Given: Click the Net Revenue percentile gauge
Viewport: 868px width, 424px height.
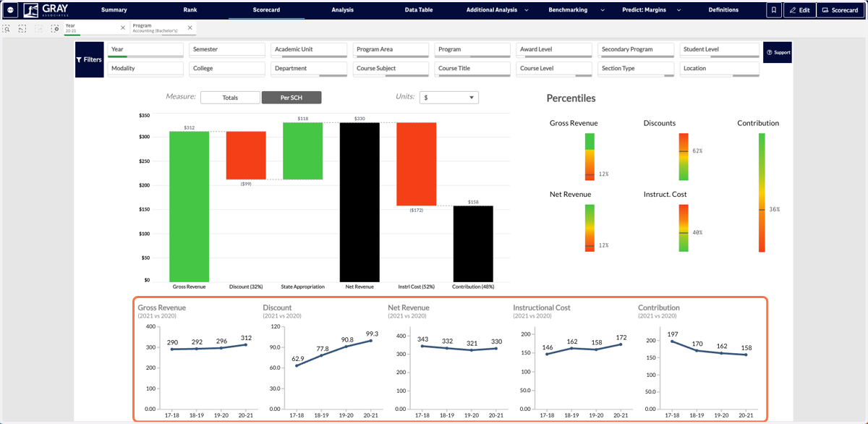Looking at the screenshot, I should click(x=590, y=228).
